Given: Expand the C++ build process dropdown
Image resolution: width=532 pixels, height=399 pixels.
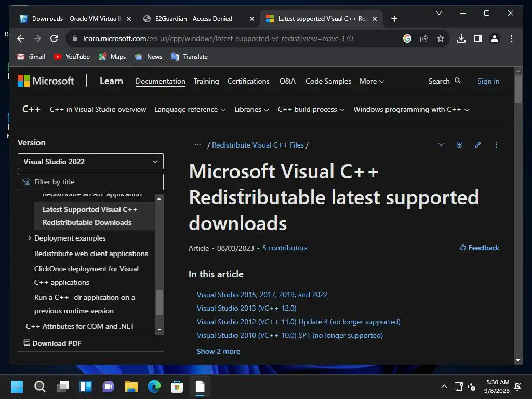Looking at the screenshot, I should pyautogui.click(x=311, y=109).
